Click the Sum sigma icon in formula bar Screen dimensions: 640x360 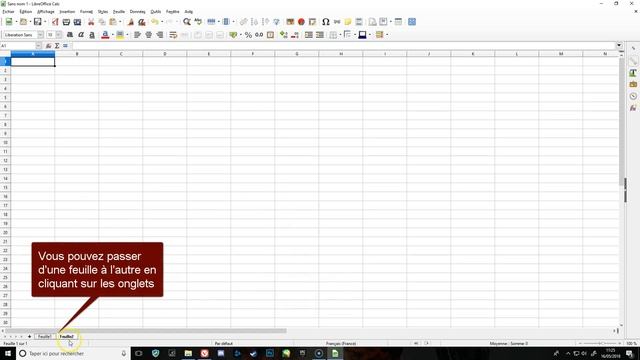(x=57, y=46)
